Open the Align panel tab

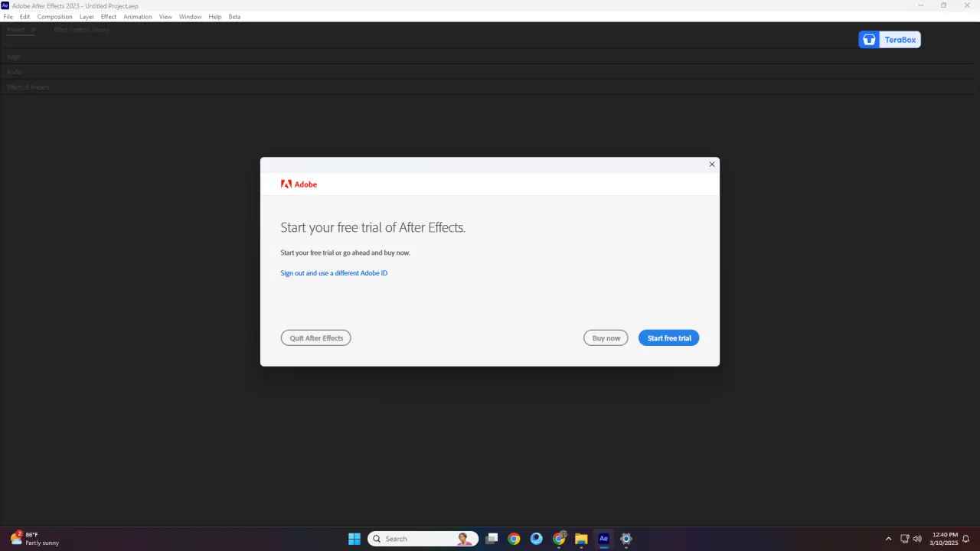click(x=14, y=57)
